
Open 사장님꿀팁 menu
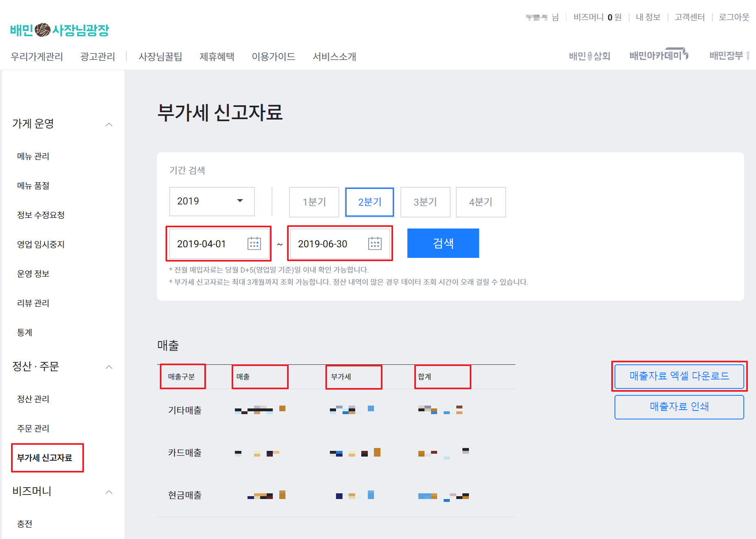pos(160,57)
